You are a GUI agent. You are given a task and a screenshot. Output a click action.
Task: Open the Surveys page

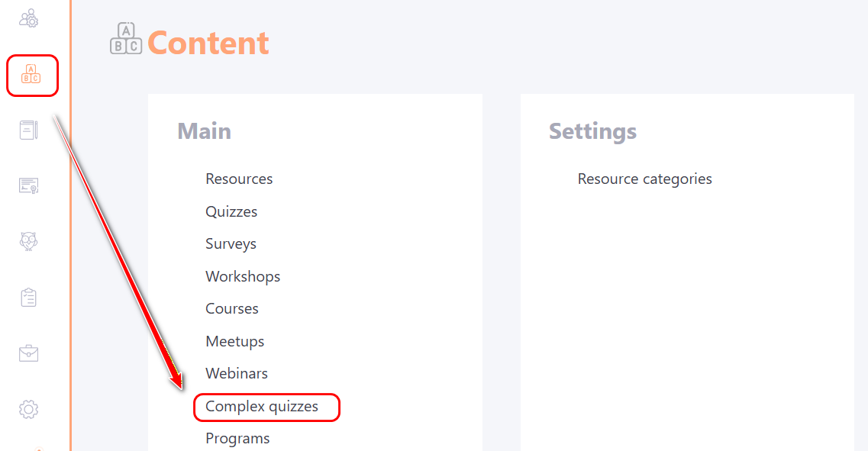pos(231,244)
